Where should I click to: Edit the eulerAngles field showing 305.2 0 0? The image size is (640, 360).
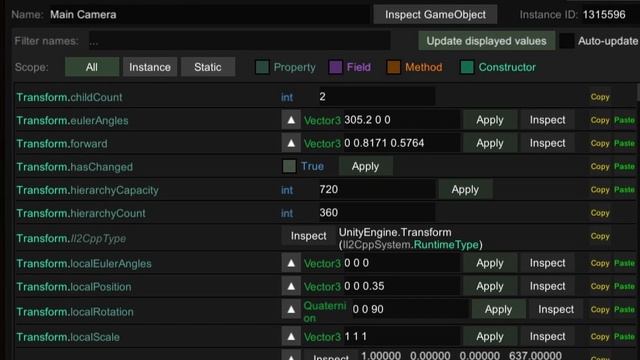click(401, 120)
